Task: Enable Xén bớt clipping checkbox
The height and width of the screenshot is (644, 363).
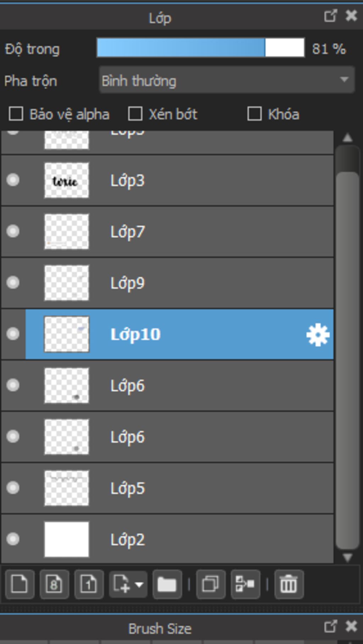Action: pyautogui.click(x=135, y=114)
